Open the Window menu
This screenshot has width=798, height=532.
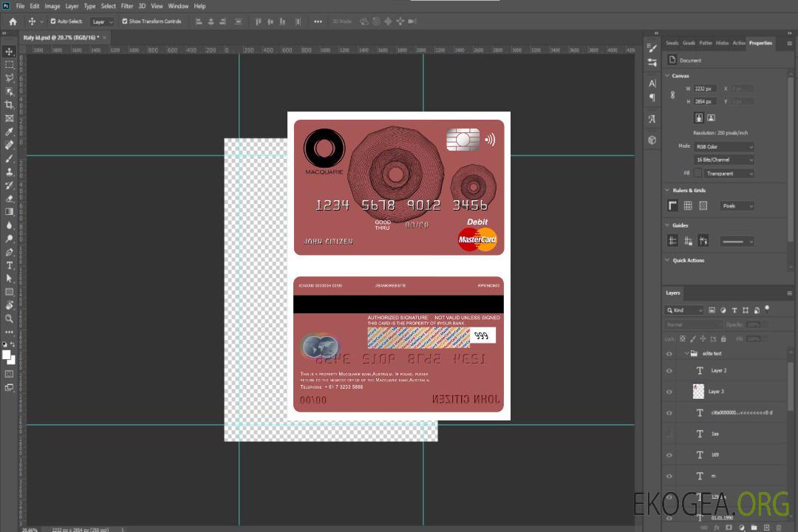click(178, 6)
